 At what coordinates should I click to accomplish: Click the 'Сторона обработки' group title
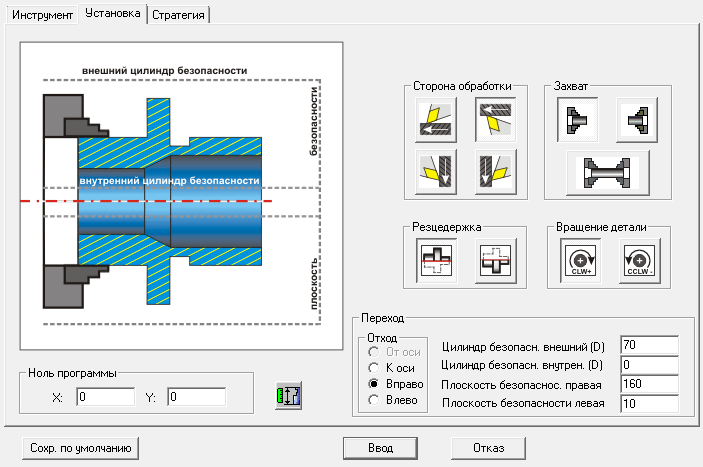(462, 86)
